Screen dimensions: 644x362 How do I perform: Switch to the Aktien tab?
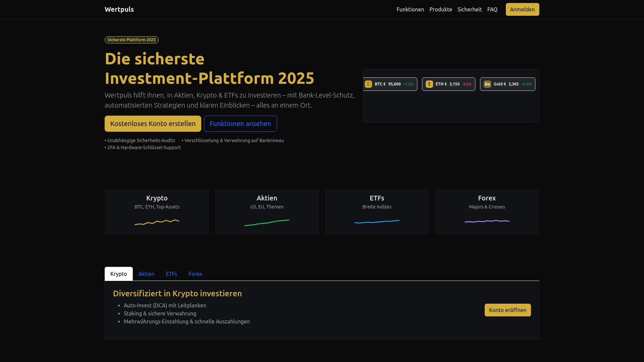146,274
